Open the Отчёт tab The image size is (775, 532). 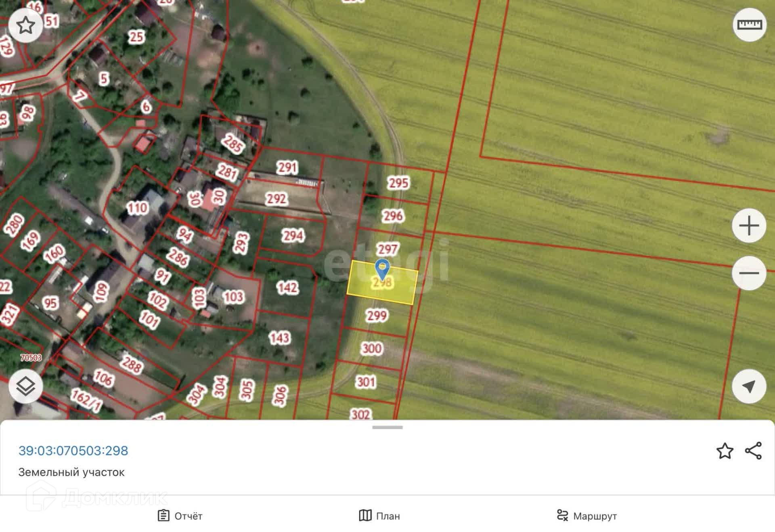180,515
